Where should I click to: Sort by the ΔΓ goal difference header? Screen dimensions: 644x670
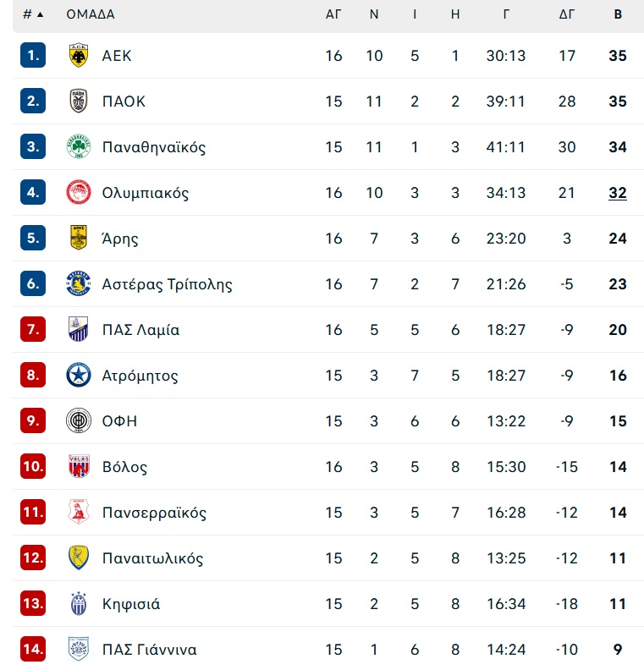click(567, 14)
